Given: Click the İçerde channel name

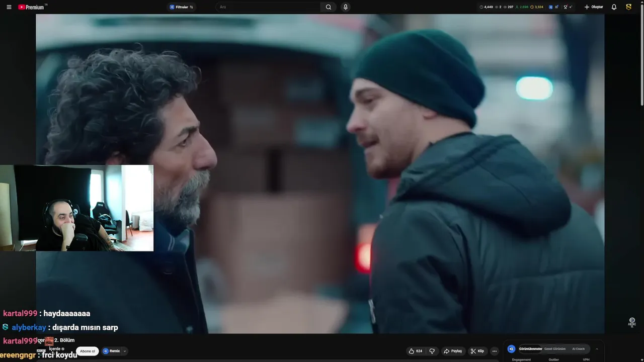Looking at the screenshot, I should (54, 348).
